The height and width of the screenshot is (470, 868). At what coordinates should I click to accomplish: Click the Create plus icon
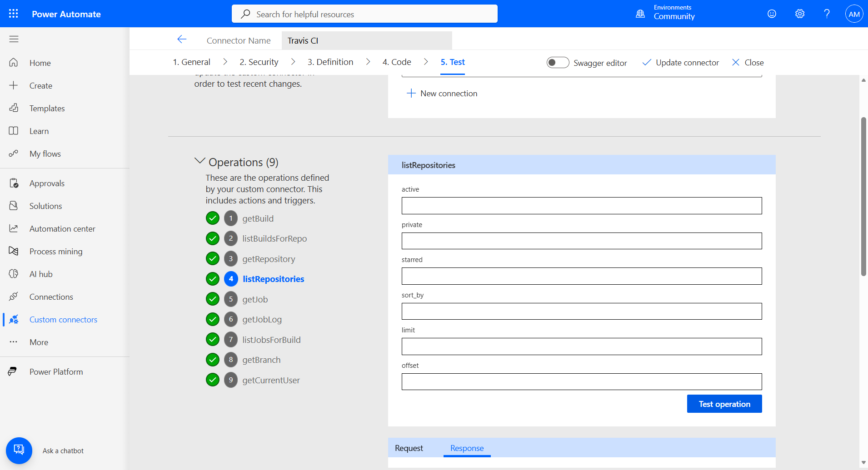point(14,85)
